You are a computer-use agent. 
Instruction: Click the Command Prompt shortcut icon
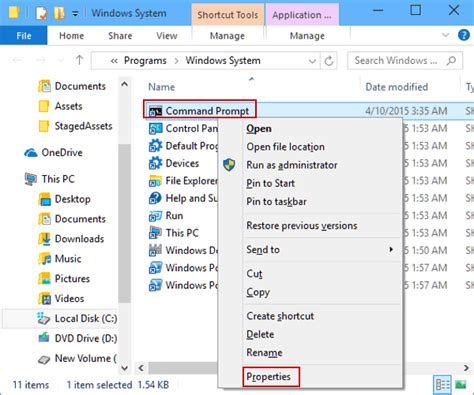pyautogui.click(x=155, y=111)
